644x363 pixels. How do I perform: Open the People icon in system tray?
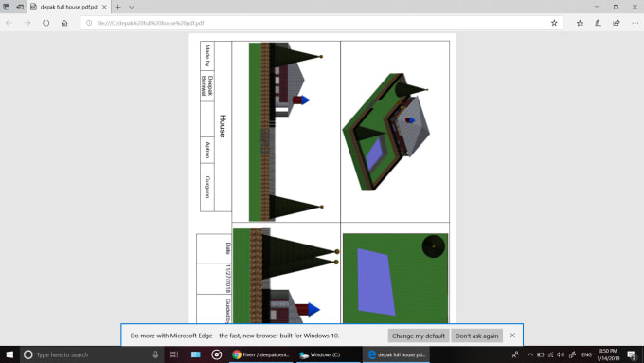515,354
